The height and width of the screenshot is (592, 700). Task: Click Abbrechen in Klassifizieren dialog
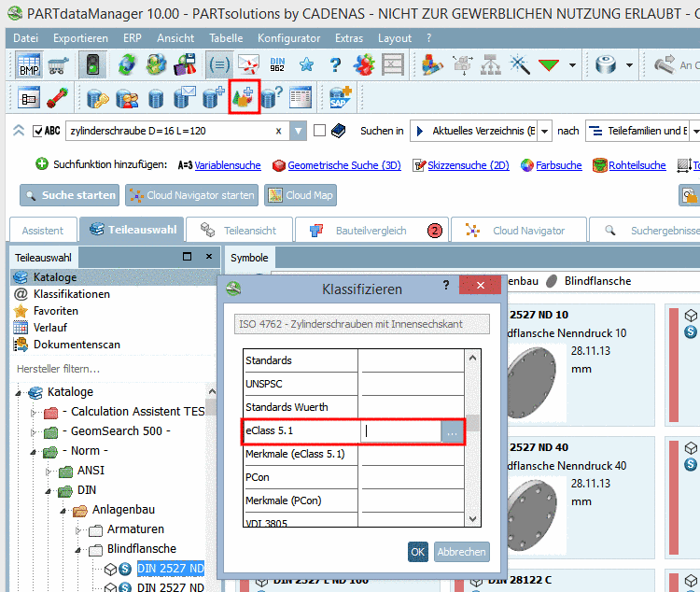(x=462, y=552)
